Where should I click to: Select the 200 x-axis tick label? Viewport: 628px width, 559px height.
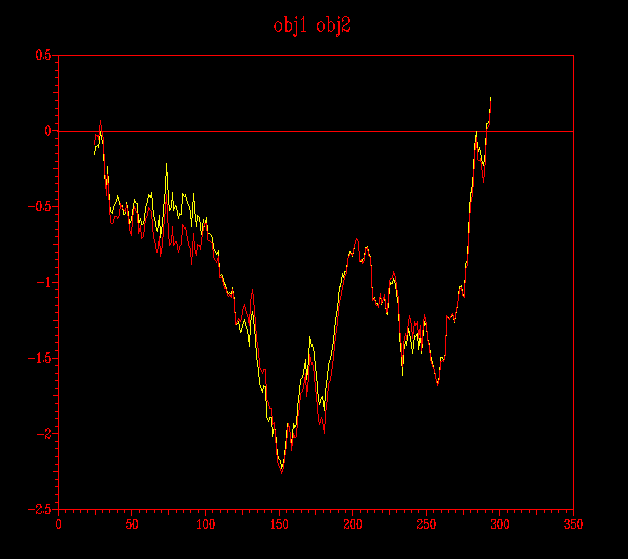(352, 523)
